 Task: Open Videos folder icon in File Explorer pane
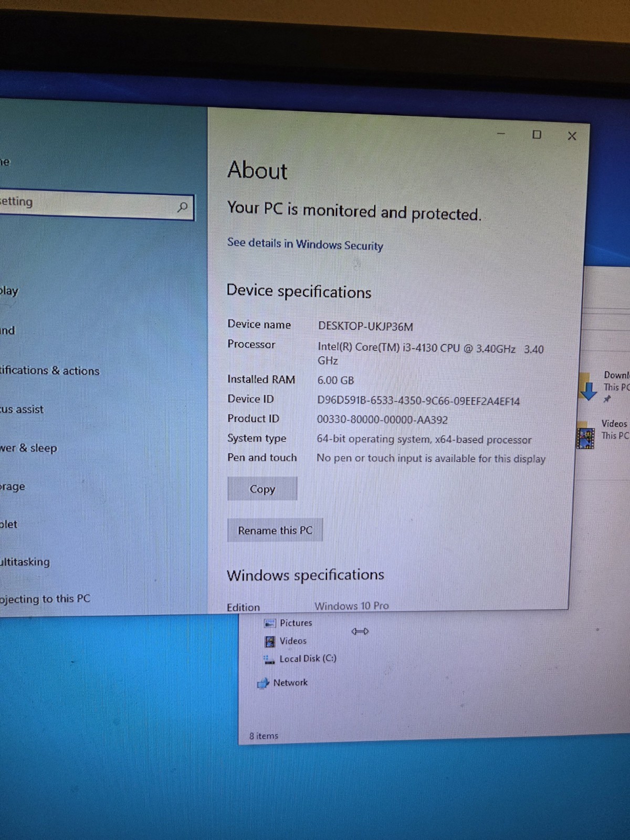pyautogui.click(x=585, y=436)
